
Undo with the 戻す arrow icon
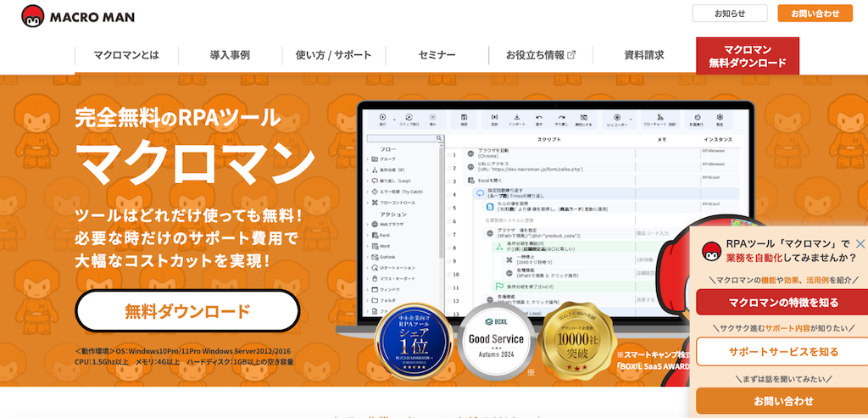(x=538, y=117)
